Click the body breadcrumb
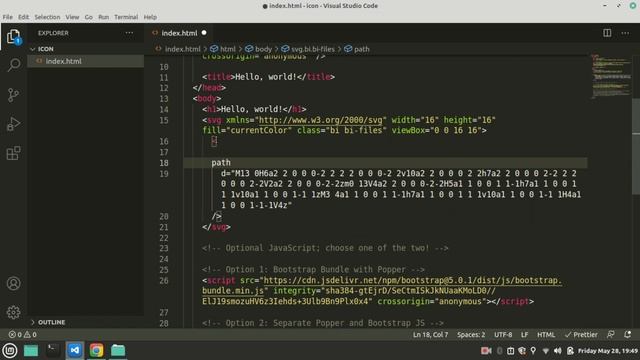Viewport: 640px width, 360px height. (263, 49)
